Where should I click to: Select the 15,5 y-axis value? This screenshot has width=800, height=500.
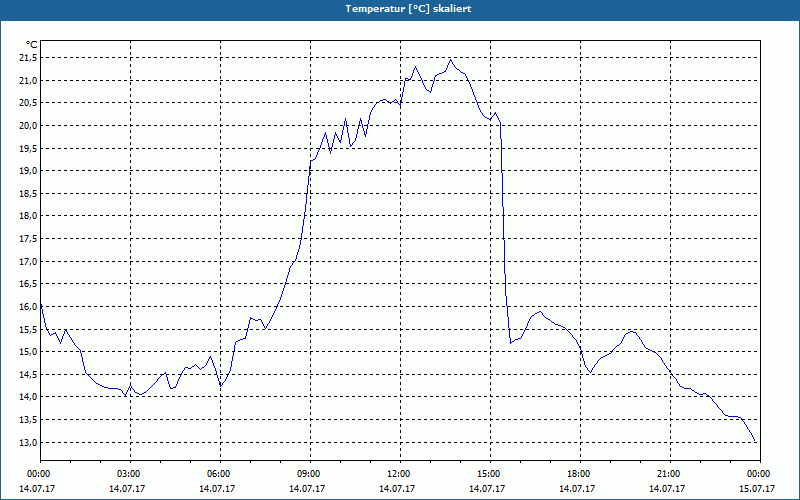click(28, 330)
